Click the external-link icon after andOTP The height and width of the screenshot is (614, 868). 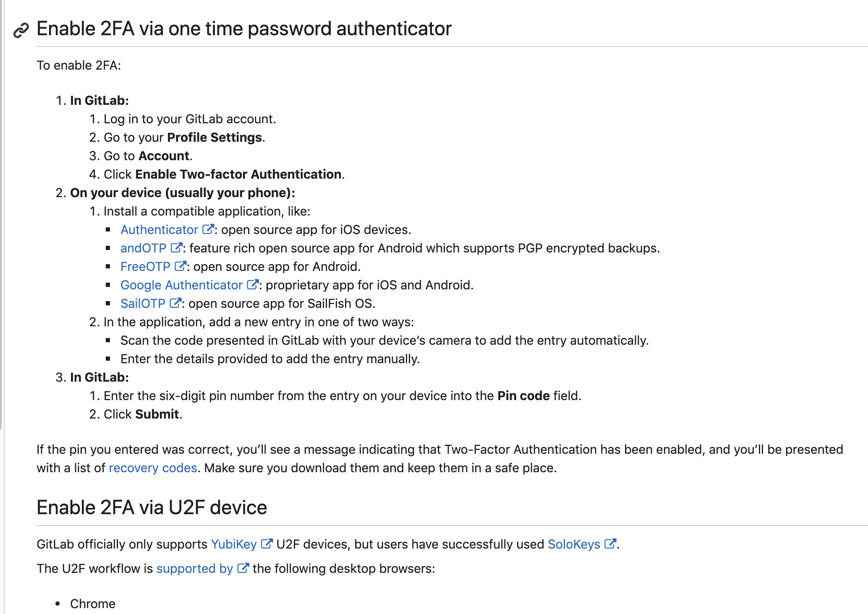click(x=176, y=247)
